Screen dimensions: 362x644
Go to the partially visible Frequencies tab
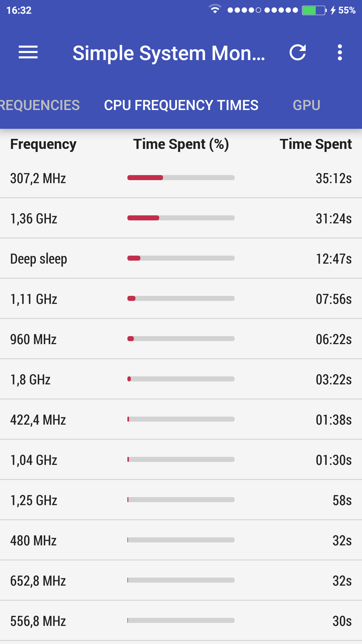point(40,105)
